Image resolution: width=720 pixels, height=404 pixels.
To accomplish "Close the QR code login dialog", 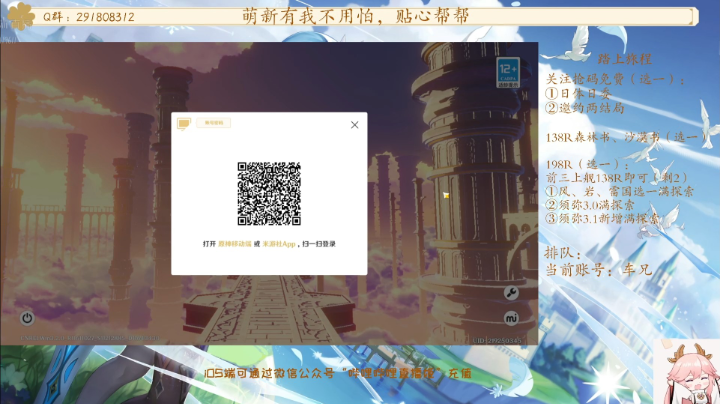I will [354, 125].
